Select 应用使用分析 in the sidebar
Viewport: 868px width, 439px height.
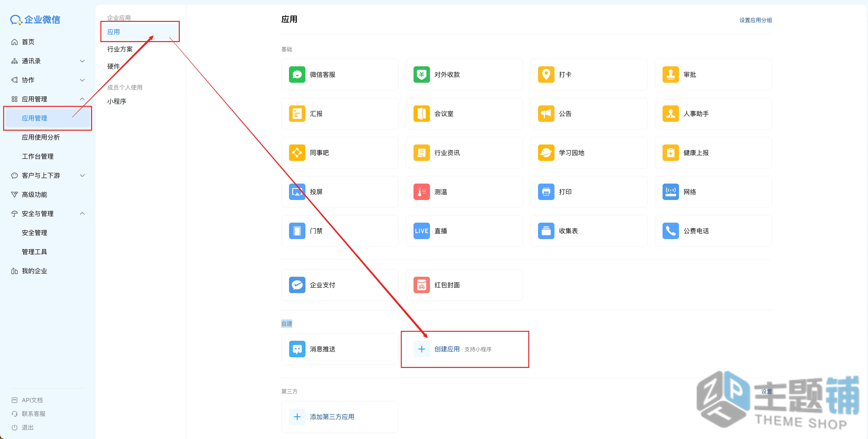(41, 137)
